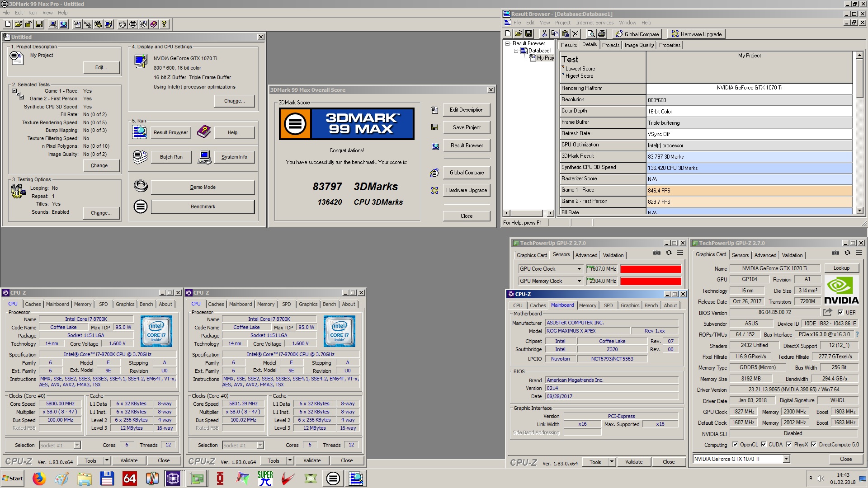868x488 pixels.
Task: Click the Demo Mode button
Action: point(203,187)
